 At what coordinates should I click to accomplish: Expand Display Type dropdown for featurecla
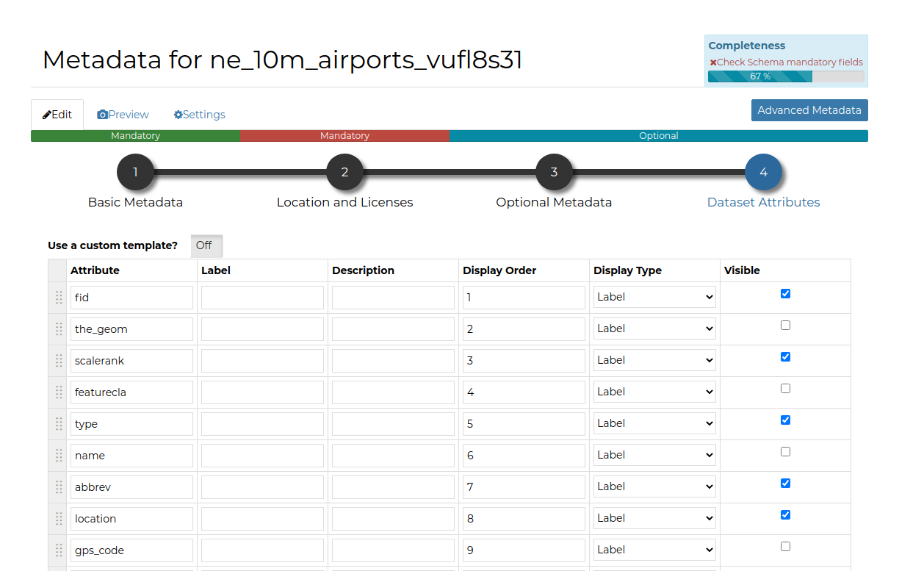point(654,392)
